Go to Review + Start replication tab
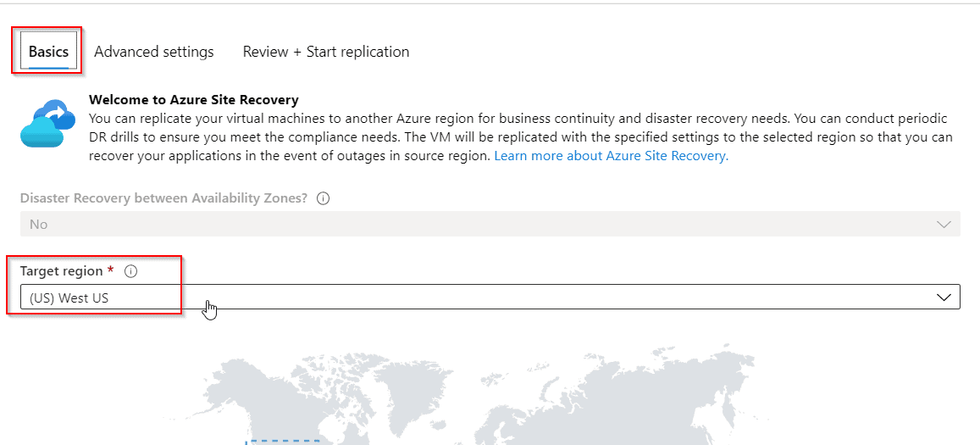980x445 pixels. tap(325, 52)
